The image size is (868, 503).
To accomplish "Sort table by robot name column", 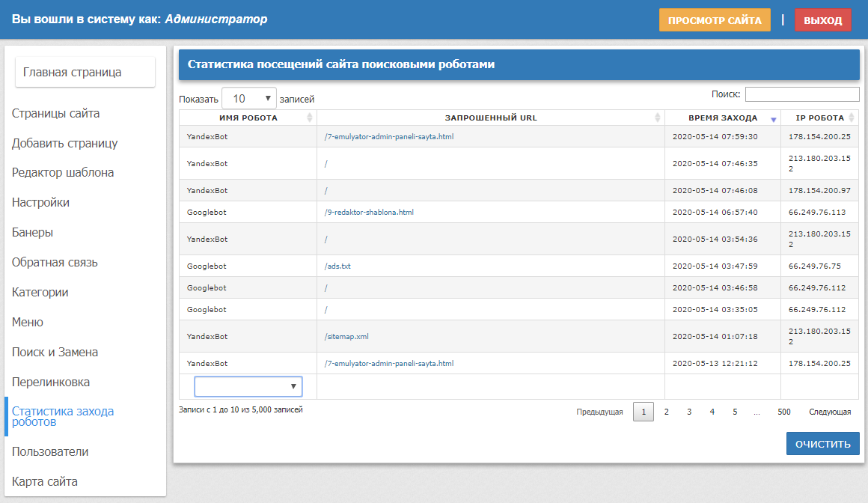I will click(310, 118).
